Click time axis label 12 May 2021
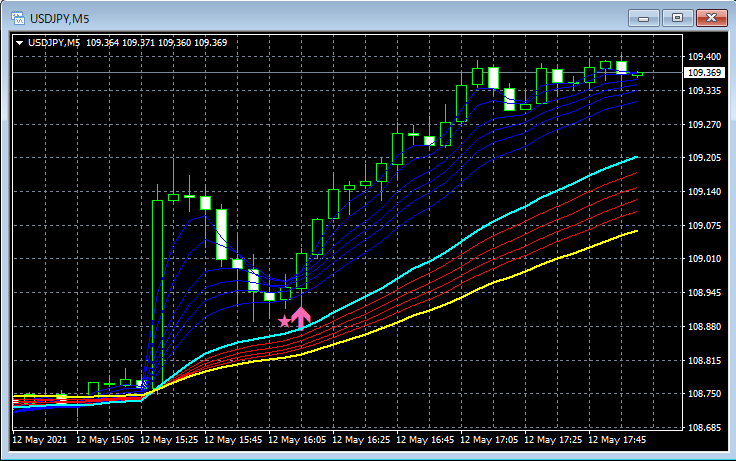Image resolution: width=736 pixels, height=461 pixels. 39,440
